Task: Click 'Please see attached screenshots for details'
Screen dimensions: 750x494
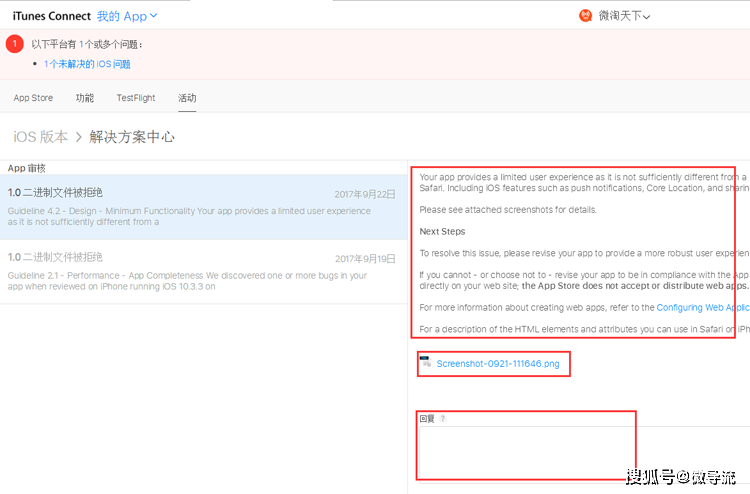Action: click(508, 209)
